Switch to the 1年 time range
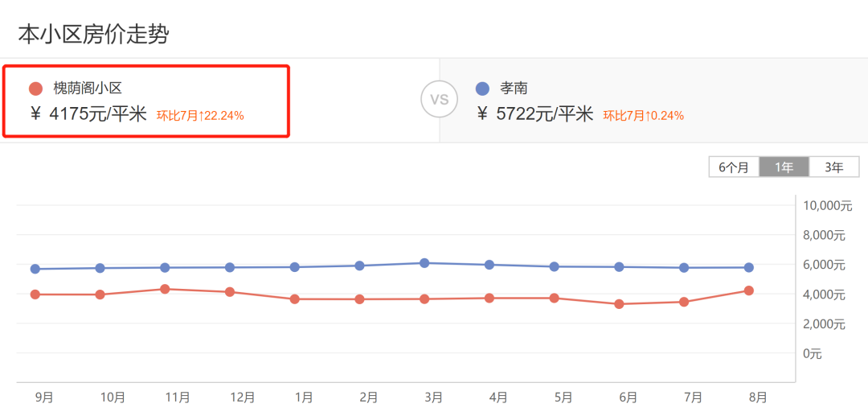 coord(784,167)
